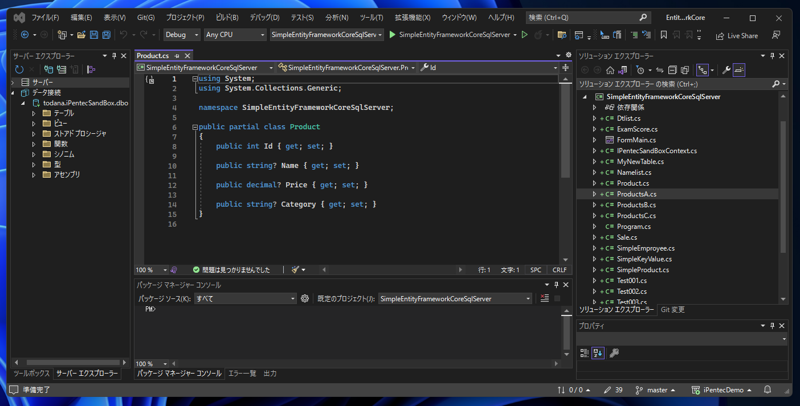
Task: Open the Id member navigation dropdown
Action: 488,67
